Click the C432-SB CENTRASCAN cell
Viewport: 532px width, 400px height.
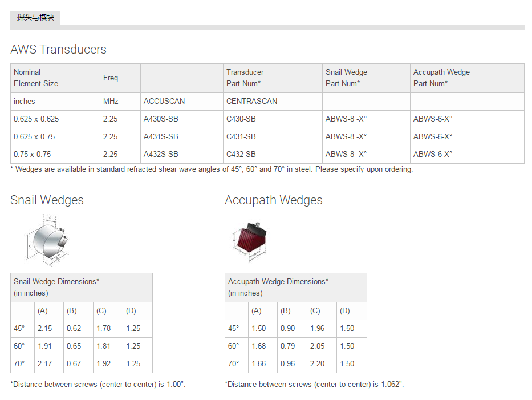(241, 154)
